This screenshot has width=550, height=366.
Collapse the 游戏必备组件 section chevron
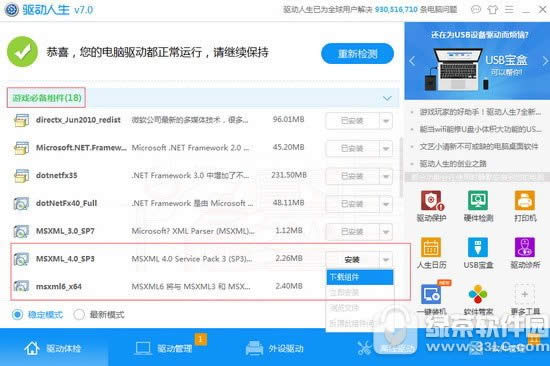click(x=387, y=98)
